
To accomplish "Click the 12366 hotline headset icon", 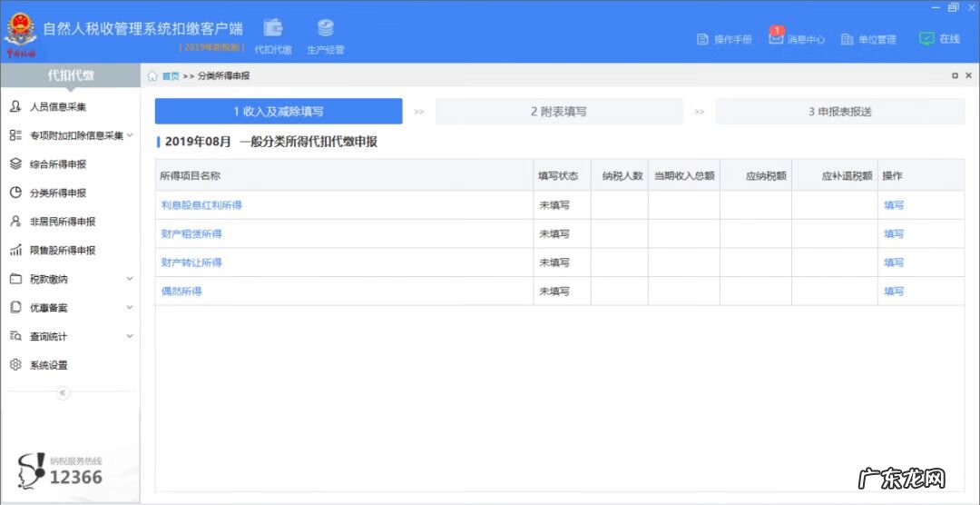I will [31, 470].
